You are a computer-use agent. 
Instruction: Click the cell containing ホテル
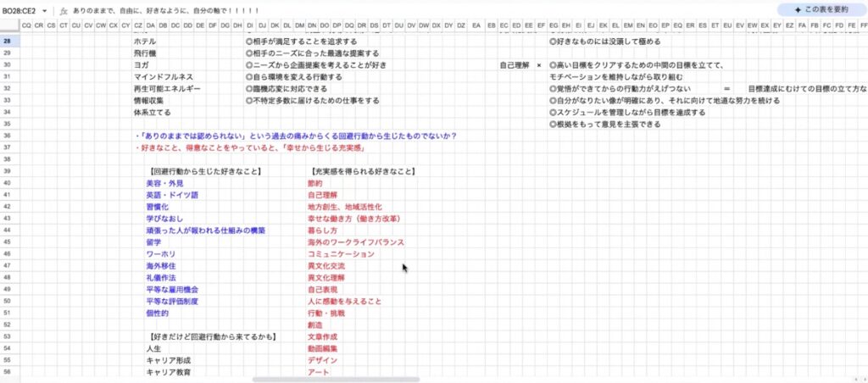(144, 42)
